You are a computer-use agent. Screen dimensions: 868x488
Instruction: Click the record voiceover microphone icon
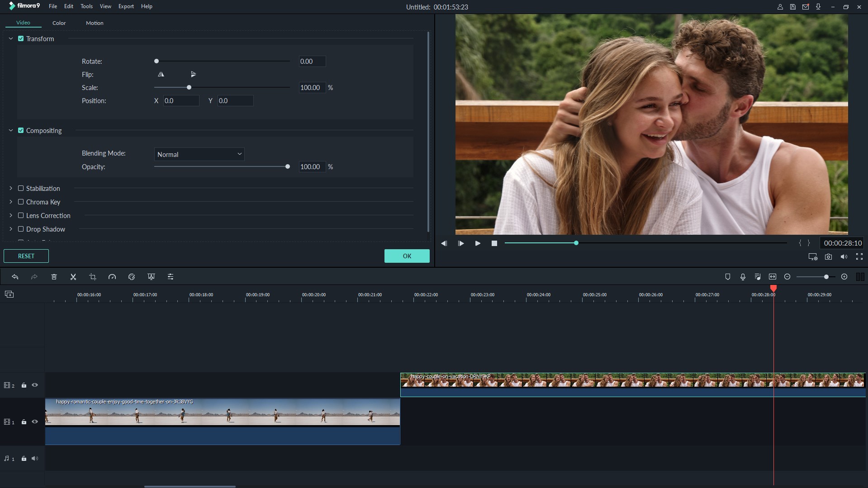(x=743, y=277)
